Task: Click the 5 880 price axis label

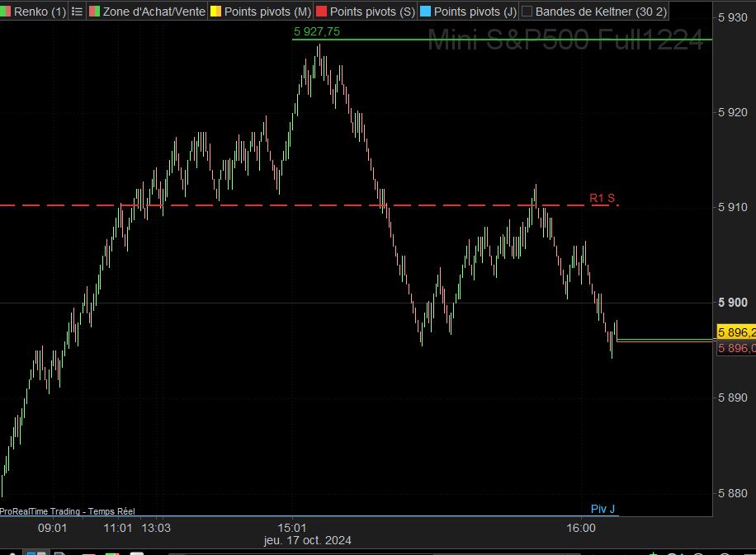Action: [732, 493]
